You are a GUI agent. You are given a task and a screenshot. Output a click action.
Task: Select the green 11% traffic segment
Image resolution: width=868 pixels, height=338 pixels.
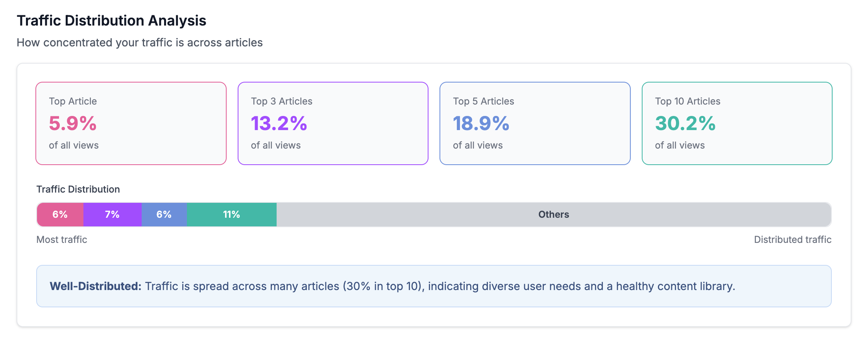(x=231, y=215)
